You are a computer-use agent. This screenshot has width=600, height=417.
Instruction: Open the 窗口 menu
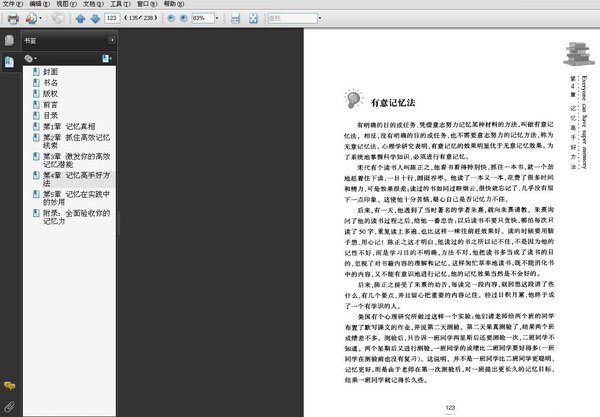pos(147,4)
